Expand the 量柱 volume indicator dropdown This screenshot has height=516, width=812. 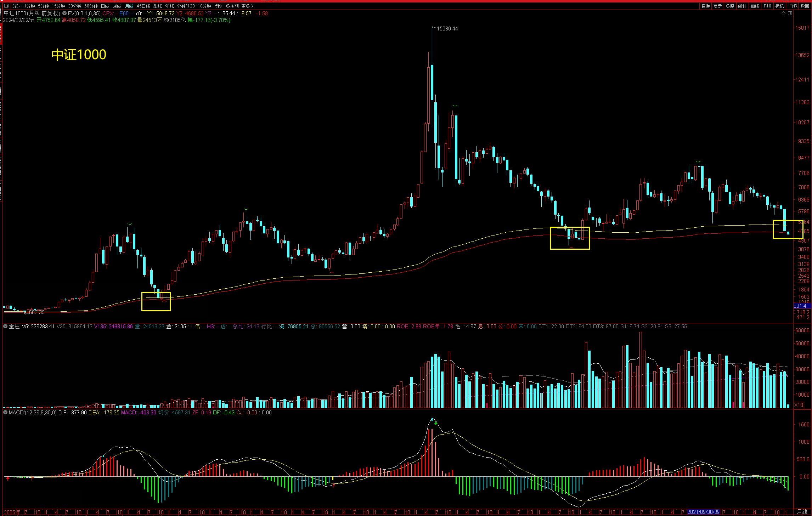pyautogui.click(x=5, y=326)
